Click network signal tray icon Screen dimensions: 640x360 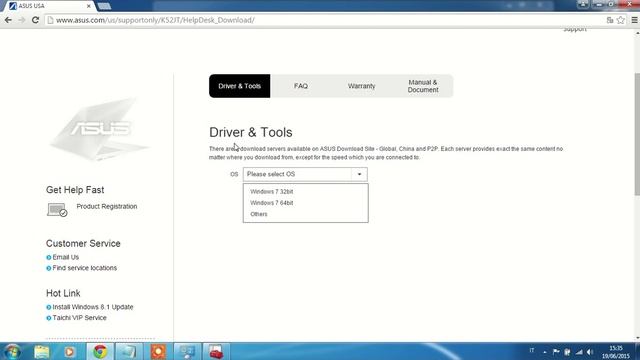[579, 351]
